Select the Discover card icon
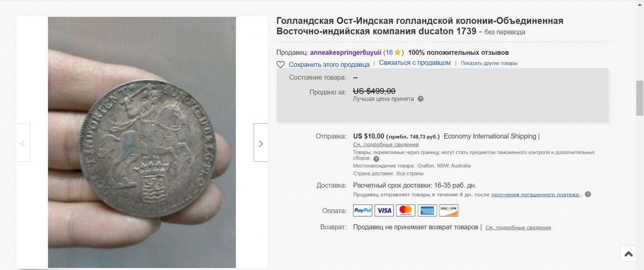The image size is (644, 270). [448, 210]
